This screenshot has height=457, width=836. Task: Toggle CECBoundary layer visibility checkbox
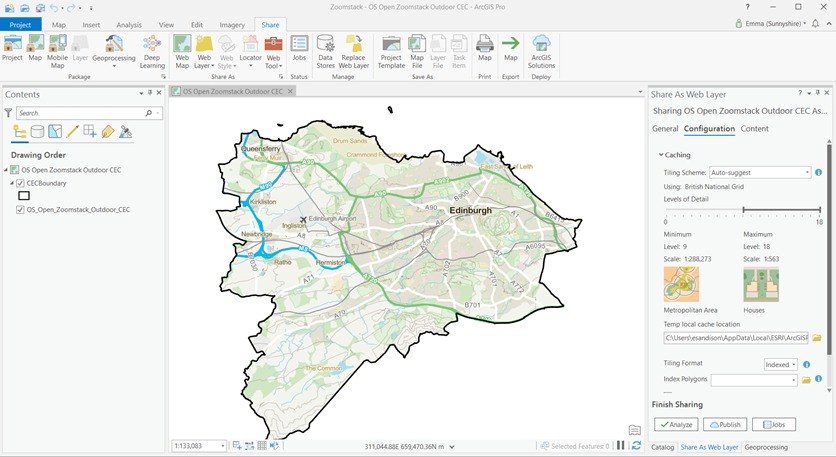click(20, 183)
